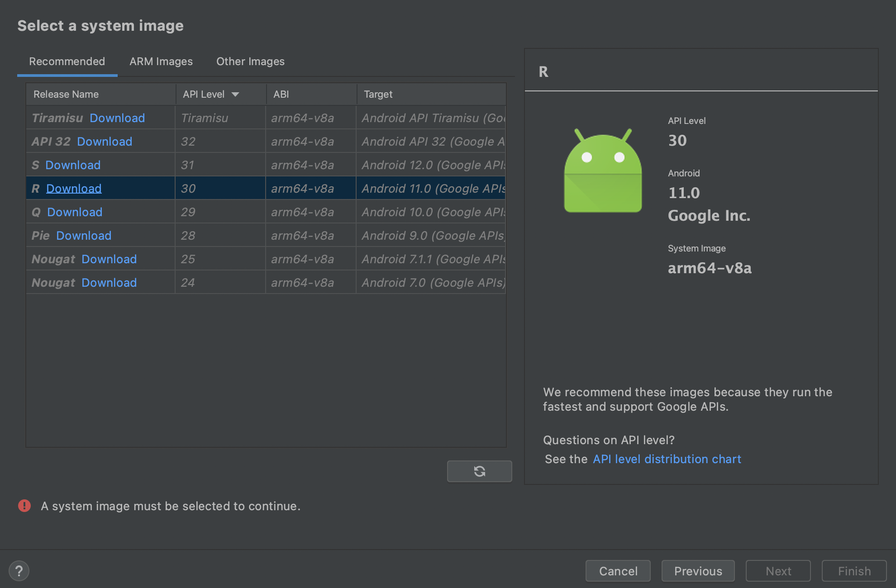896x588 pixels.
Task: Download the S system image
Action: click(x=73, y=165)
